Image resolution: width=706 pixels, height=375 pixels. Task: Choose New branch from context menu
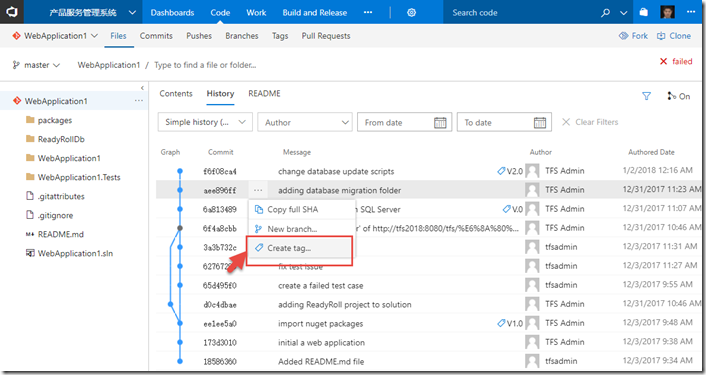click(x=301, y=229)
